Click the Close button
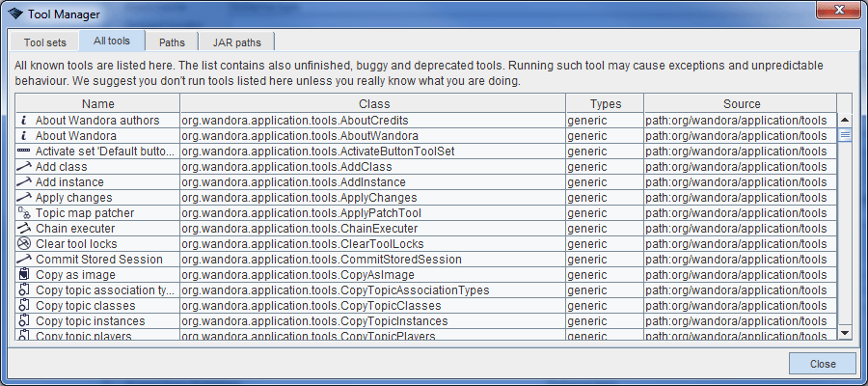Viewport: 868px width, 386px height. 822,364
